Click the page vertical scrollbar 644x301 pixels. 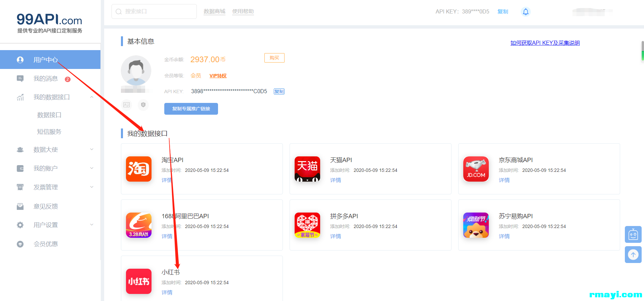(x=642, y=51)
